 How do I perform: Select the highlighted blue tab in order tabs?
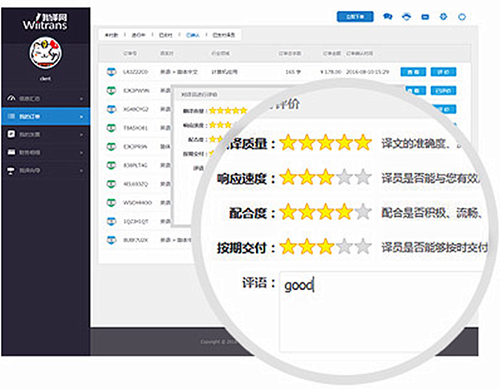click(x=193, y=35)
